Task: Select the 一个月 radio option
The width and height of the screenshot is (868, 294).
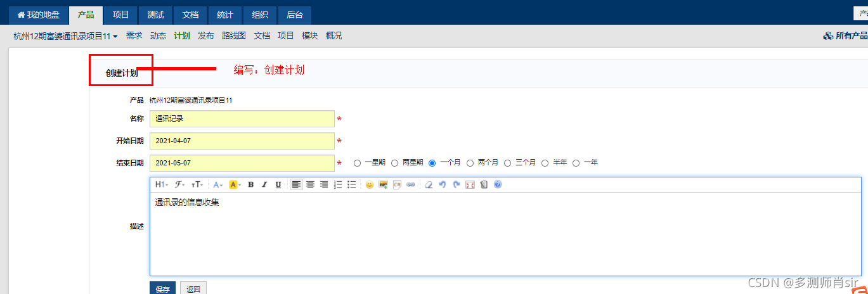Action: click(432, 163)
